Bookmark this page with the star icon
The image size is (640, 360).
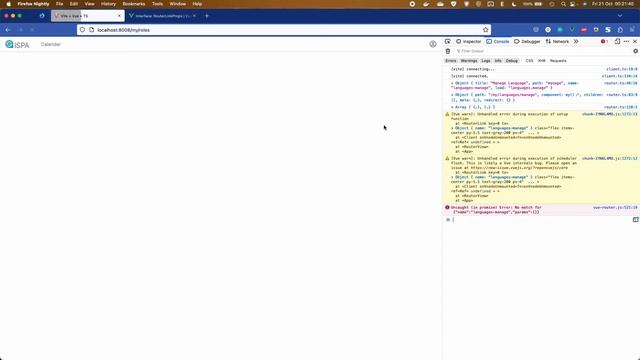pos(485,30)
